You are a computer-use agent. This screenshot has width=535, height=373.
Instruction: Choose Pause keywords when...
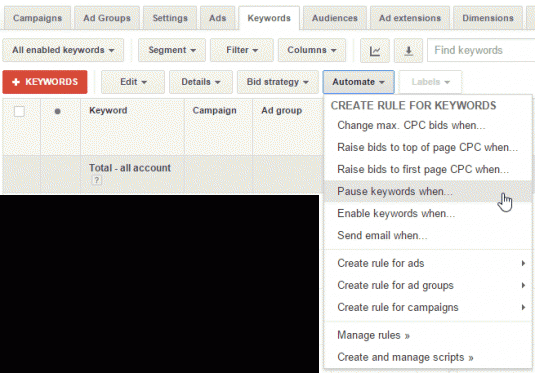tap(428, 191)
